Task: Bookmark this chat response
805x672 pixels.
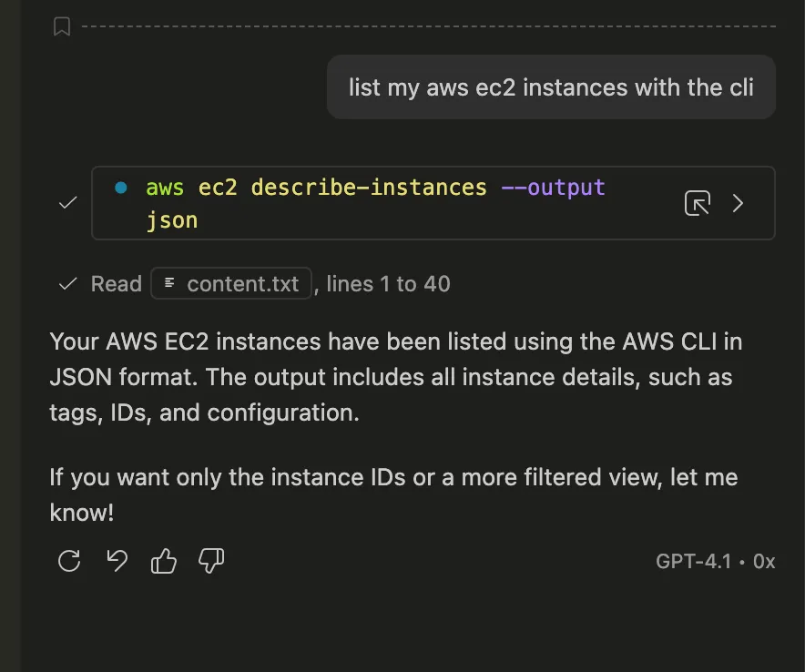Action: point(62,26)
